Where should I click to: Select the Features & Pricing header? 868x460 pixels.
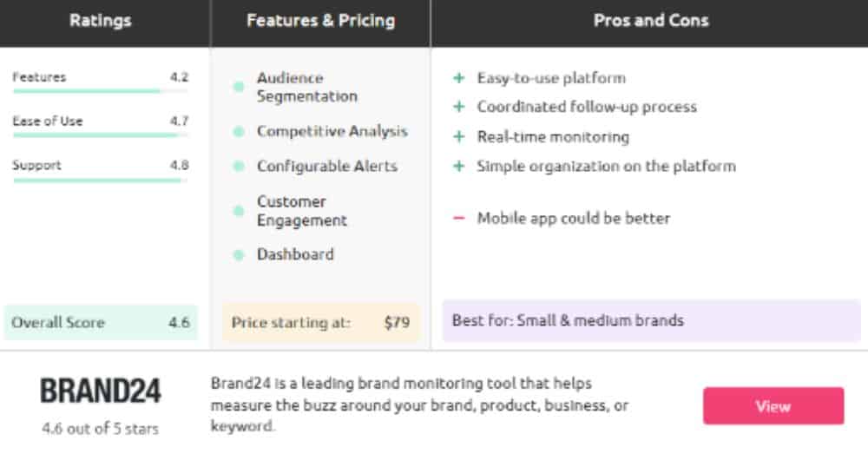320,21
